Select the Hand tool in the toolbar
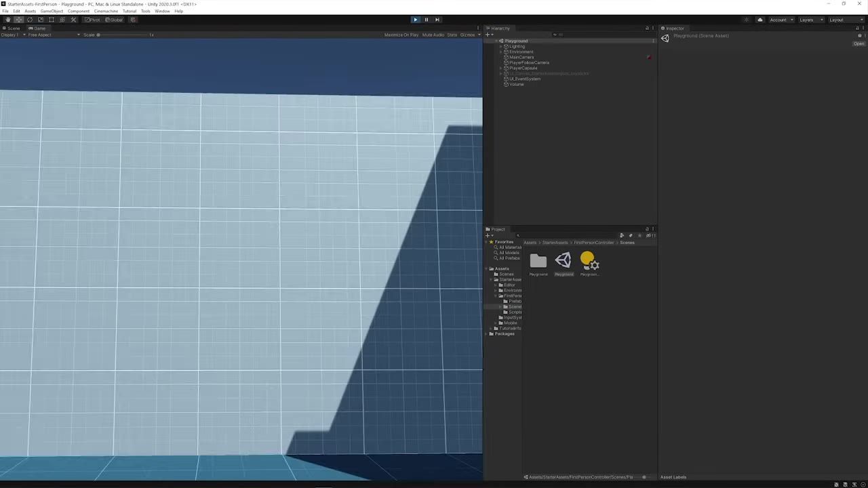 [x=8, y=20]
